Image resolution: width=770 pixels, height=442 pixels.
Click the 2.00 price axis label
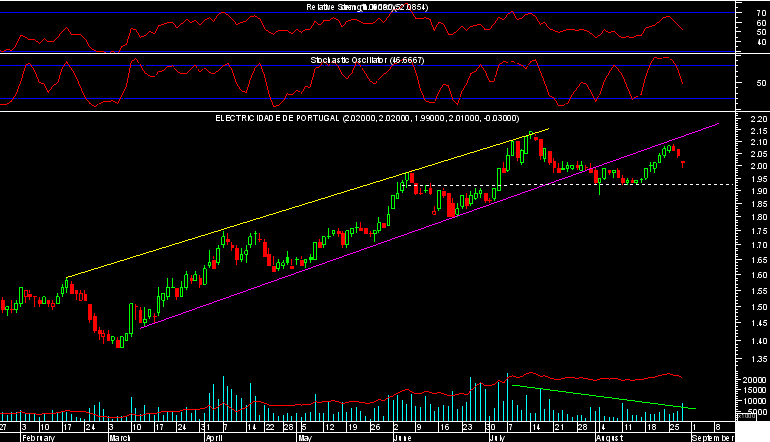coord(759,166)
